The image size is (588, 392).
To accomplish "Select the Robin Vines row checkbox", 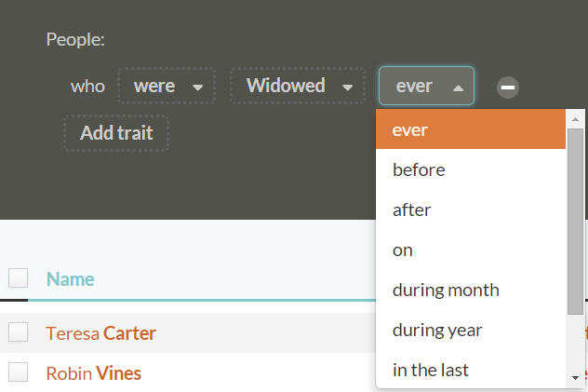I will pyautogui.click(x=19, y=372).
